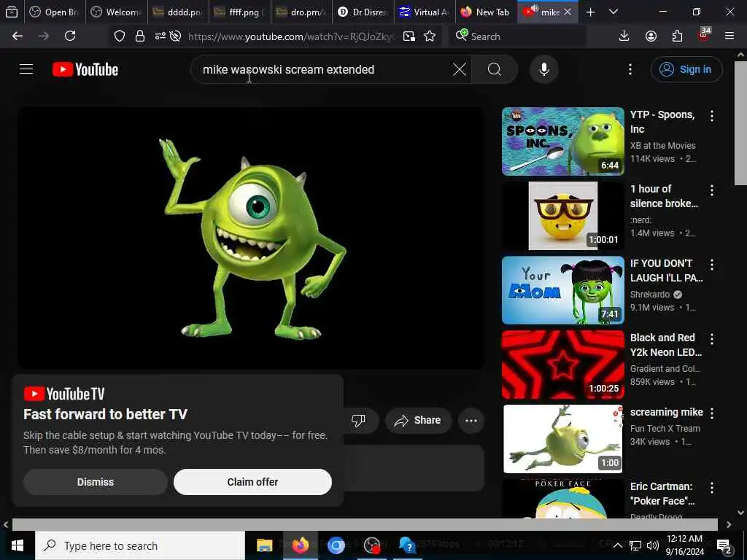Screen dimensions: 747x560
Task: Switch to the dro.pm tab
Action: click(301, 12)
